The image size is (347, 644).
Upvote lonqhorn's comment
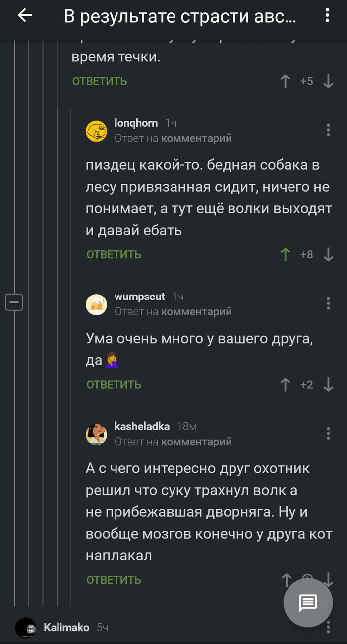coord(285,254)
